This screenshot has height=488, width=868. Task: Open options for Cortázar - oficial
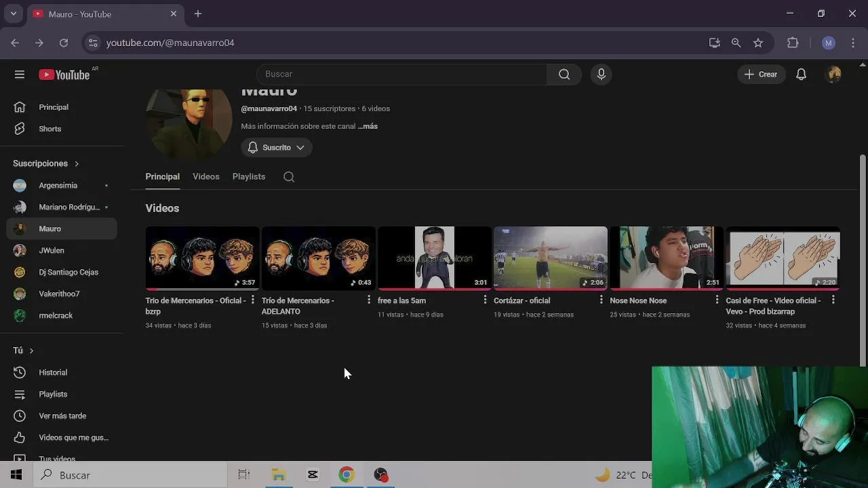[x=601, y=300]
